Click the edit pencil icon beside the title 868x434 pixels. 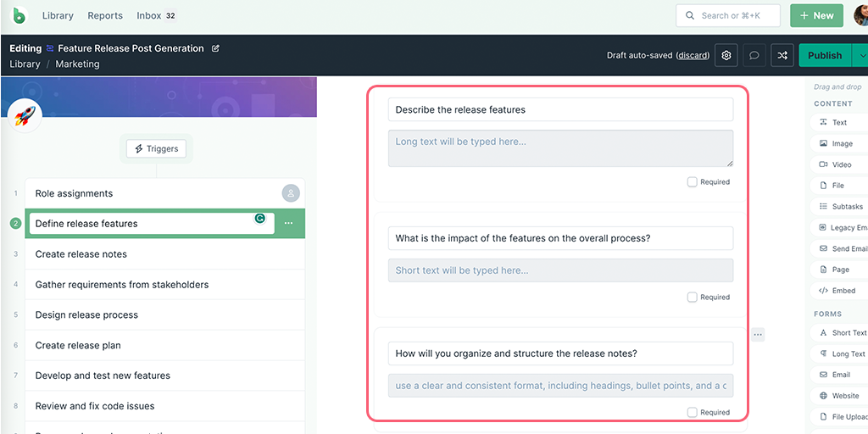point(215,48)
